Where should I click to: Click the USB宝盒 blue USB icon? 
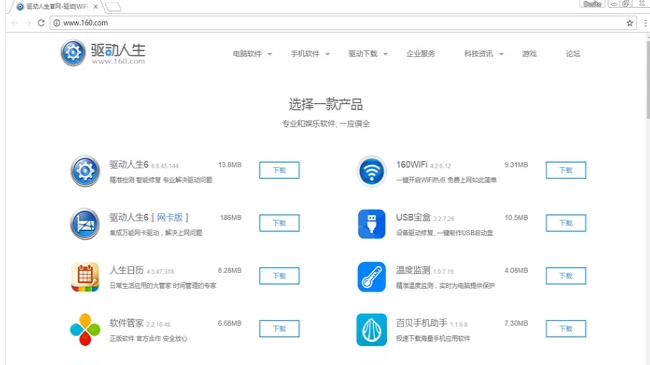point(371,224)
